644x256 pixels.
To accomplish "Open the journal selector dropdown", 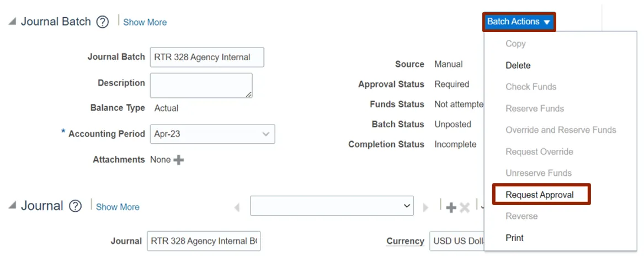I will 407,206.
